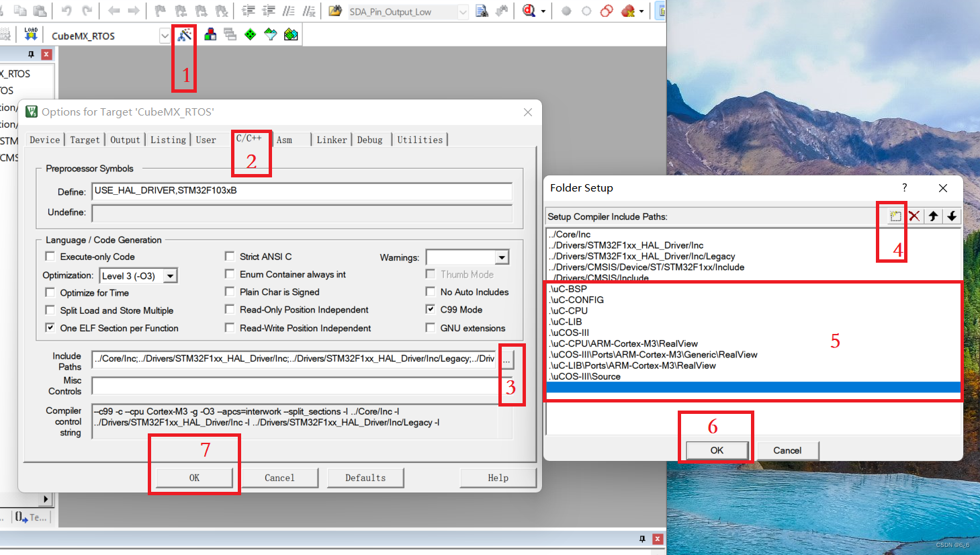The image size is (980, 555).
Task: Click the LOAD download to flash icon
Action: [31, 35]
